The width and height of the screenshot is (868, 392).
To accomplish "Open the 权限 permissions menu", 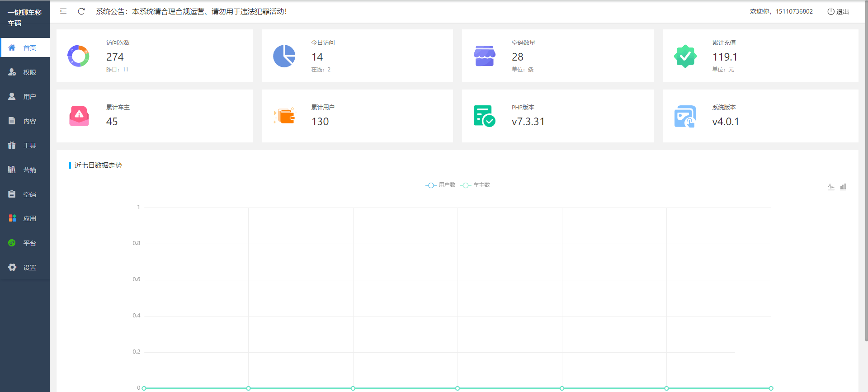I will 25,72.
